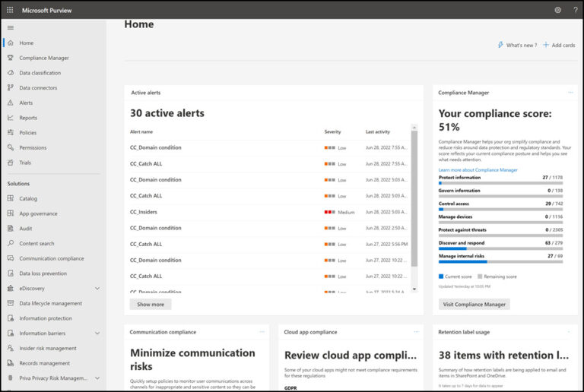
Task: Click Visit Compliance Manager button
Action: point(474,304)
